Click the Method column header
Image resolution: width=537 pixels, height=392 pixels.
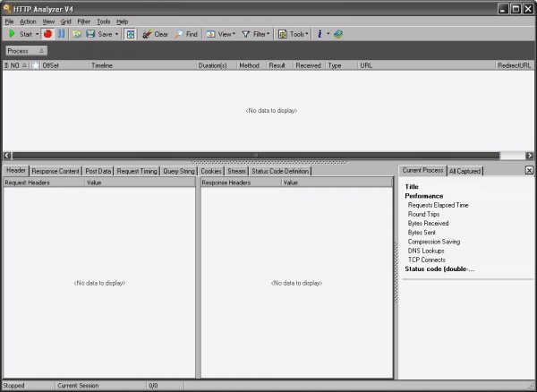pos(251,65)
